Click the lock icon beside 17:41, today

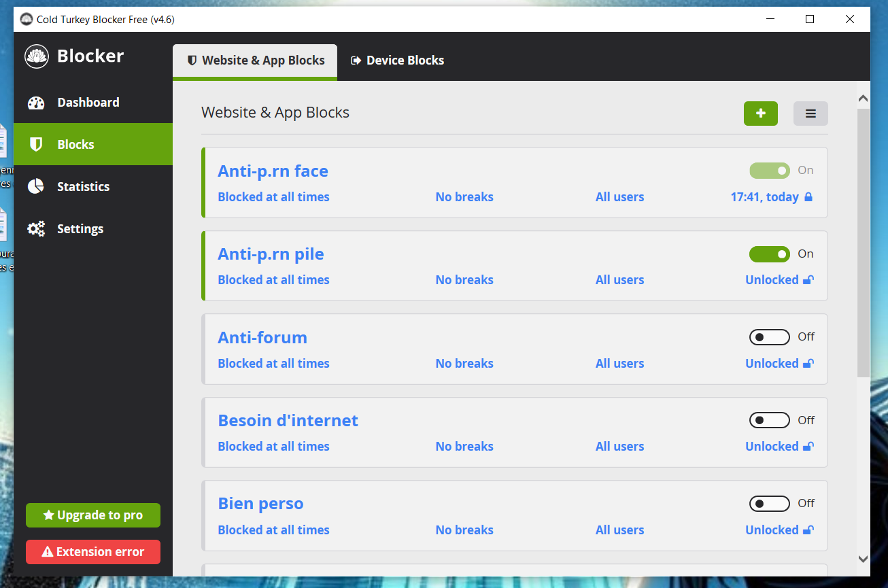point(808,197)
